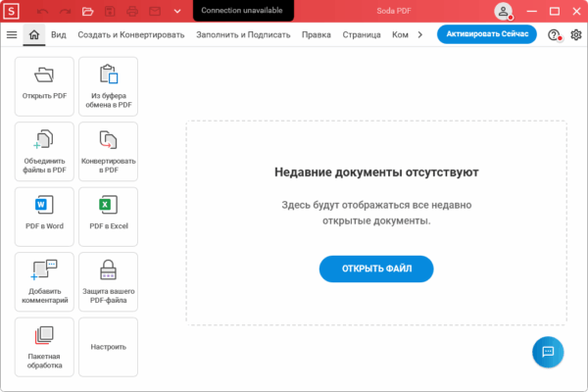
Task: Minimize the Soda PDF window
Action: pos(531,11)
